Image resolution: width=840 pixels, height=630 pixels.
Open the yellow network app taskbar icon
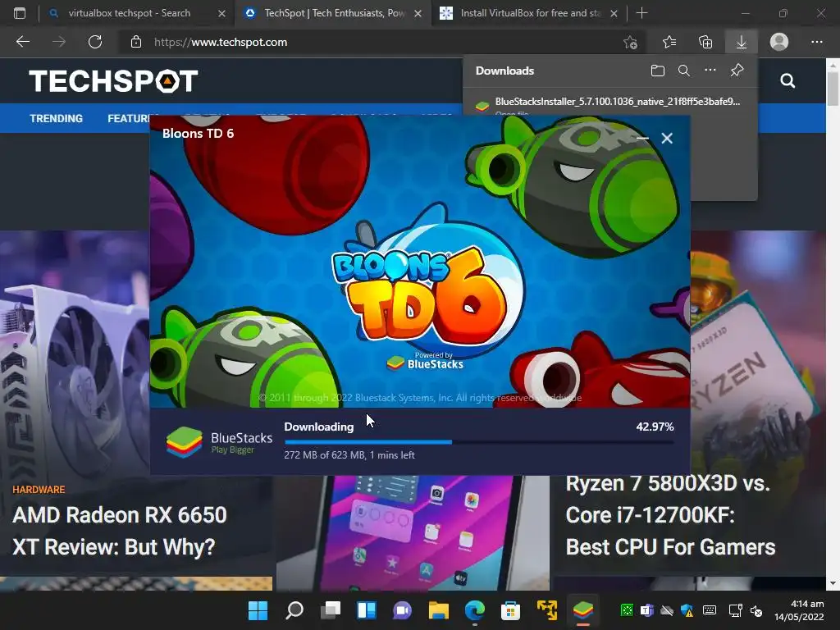(547, 609)
